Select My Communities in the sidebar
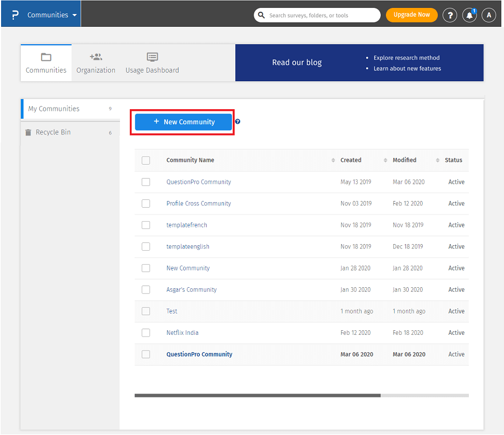The image size is (504, 435). pyautogui.click(x=54, y=109)
